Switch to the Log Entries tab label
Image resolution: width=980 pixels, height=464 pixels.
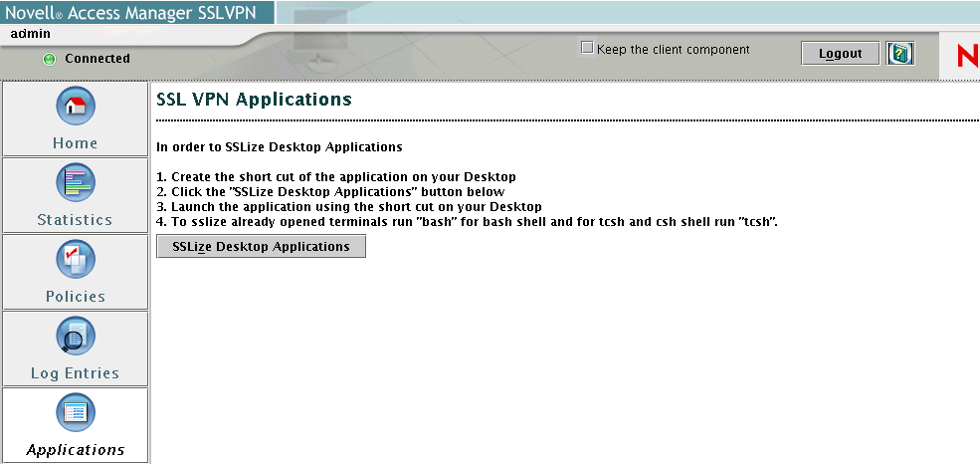[x=75, y=373]
